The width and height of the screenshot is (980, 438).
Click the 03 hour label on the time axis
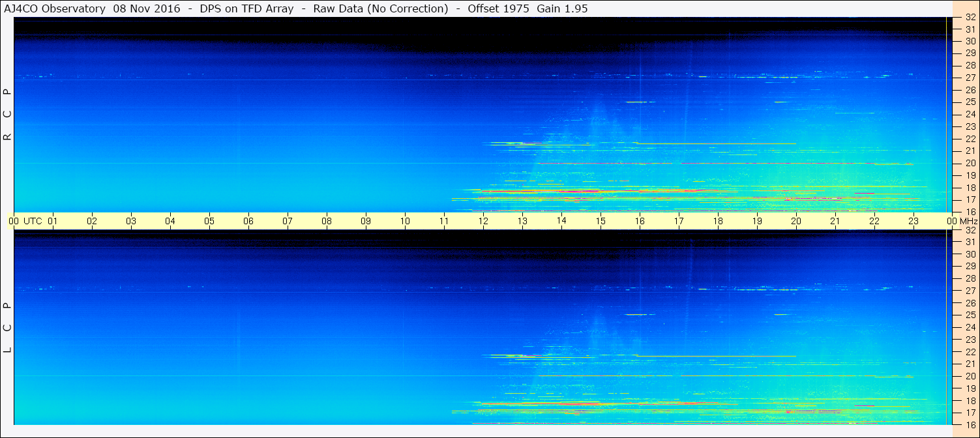(131, 221)
